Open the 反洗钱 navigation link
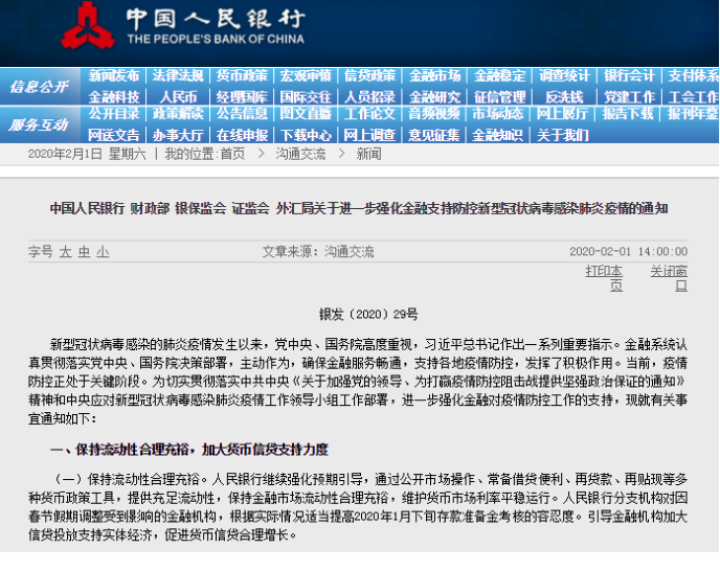 564,97
